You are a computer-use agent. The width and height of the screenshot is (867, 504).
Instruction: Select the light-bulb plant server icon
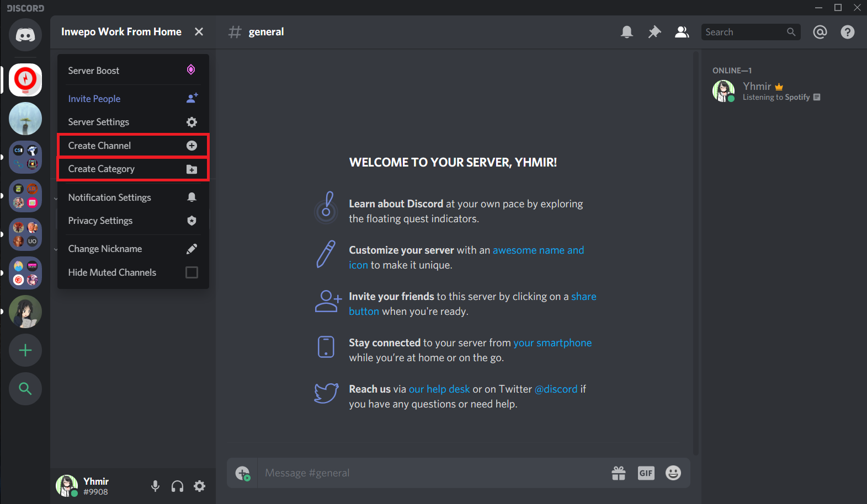coord(25,119)
